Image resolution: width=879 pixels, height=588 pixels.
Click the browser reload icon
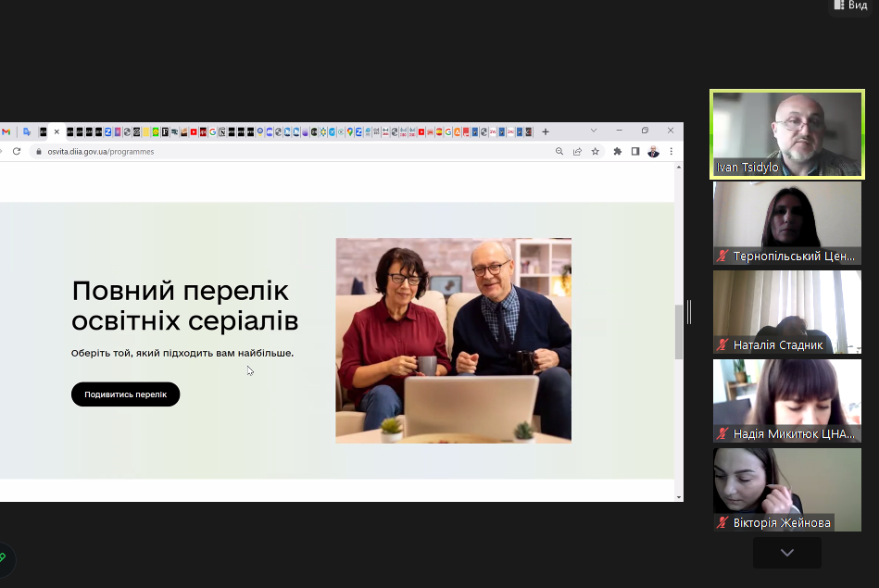(x=17, y=151)
